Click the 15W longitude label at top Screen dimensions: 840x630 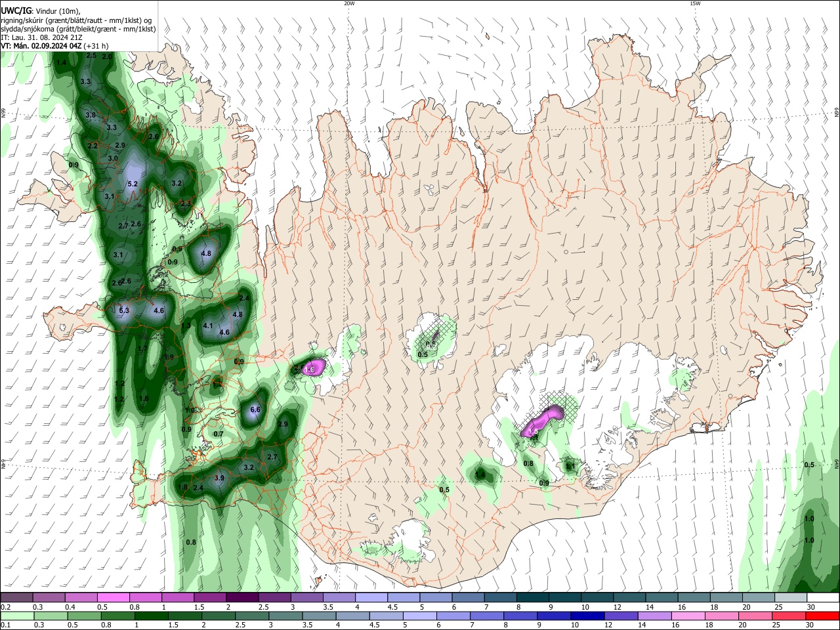(x=694, y=3)
